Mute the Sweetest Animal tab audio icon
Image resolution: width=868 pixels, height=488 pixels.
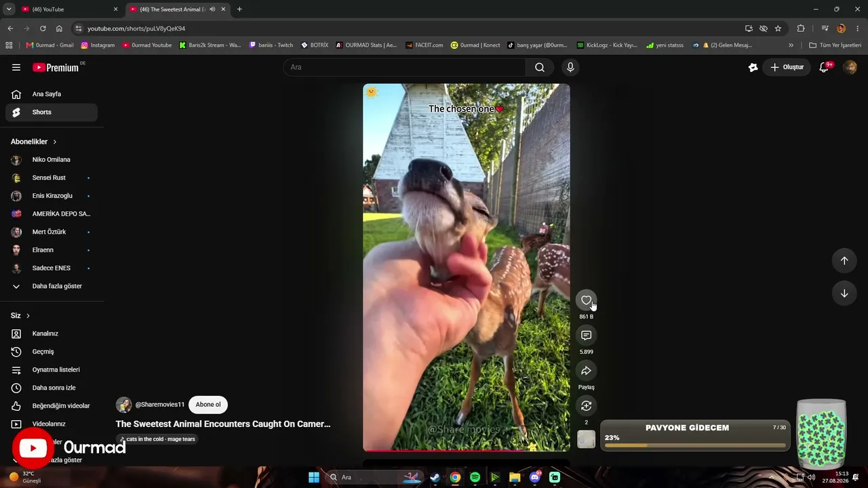coord(212,9)
